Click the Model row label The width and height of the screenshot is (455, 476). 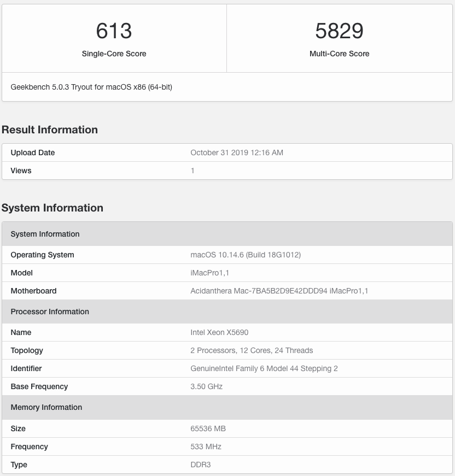[21, 273]
